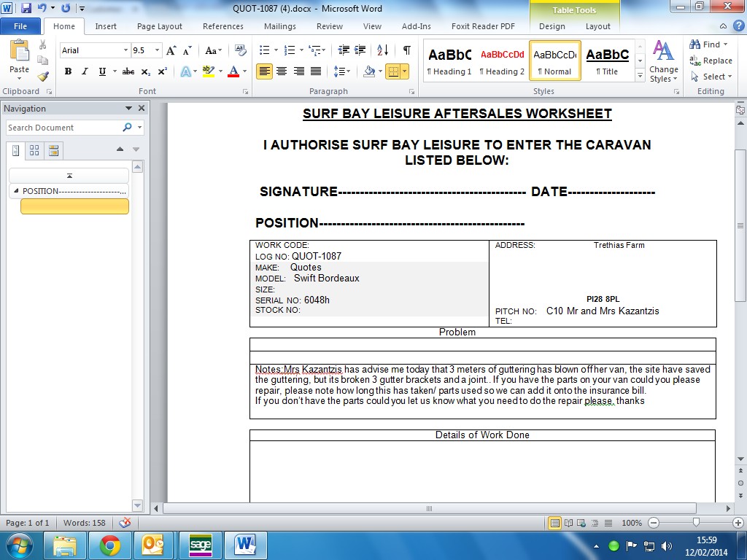Screen dimensions: 747x560
Task: Open the Arial font name dropdown
Action: pos(125,51)
